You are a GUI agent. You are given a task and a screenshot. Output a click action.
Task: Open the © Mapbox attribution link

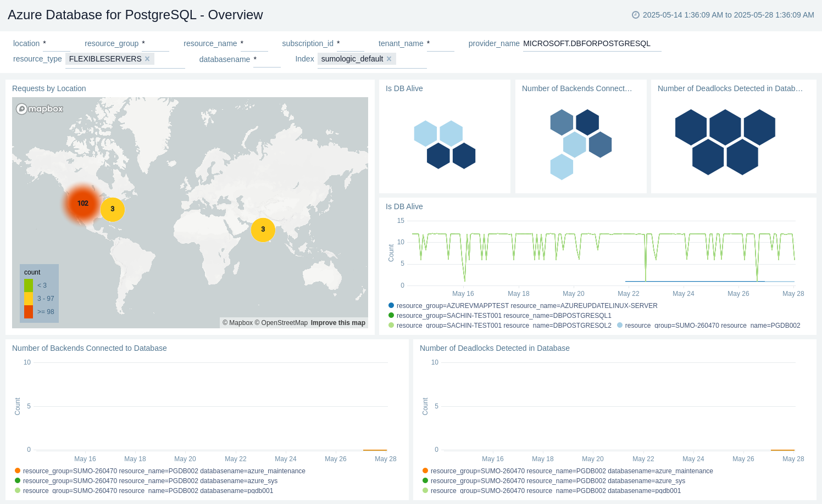(237, 323)
